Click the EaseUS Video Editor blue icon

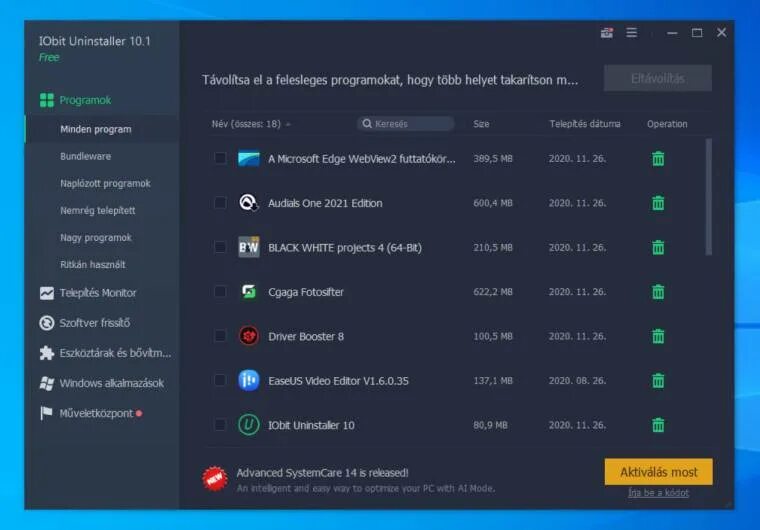[x=249, y=381]
